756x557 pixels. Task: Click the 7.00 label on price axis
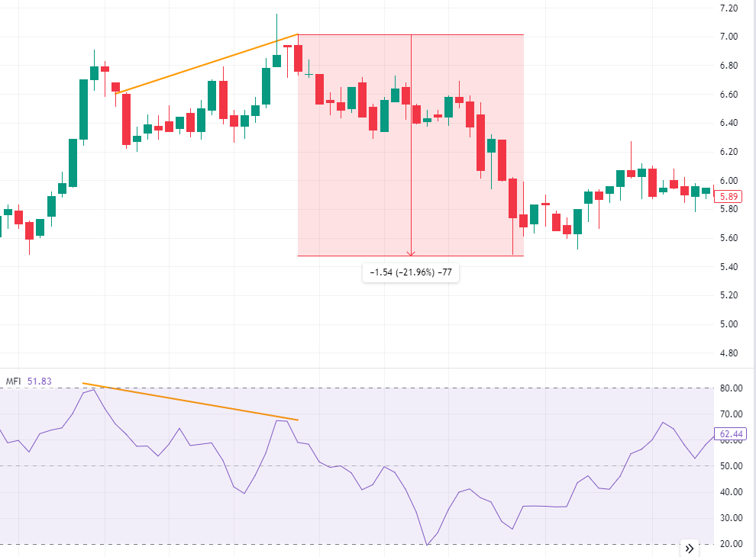click(728, 37)
